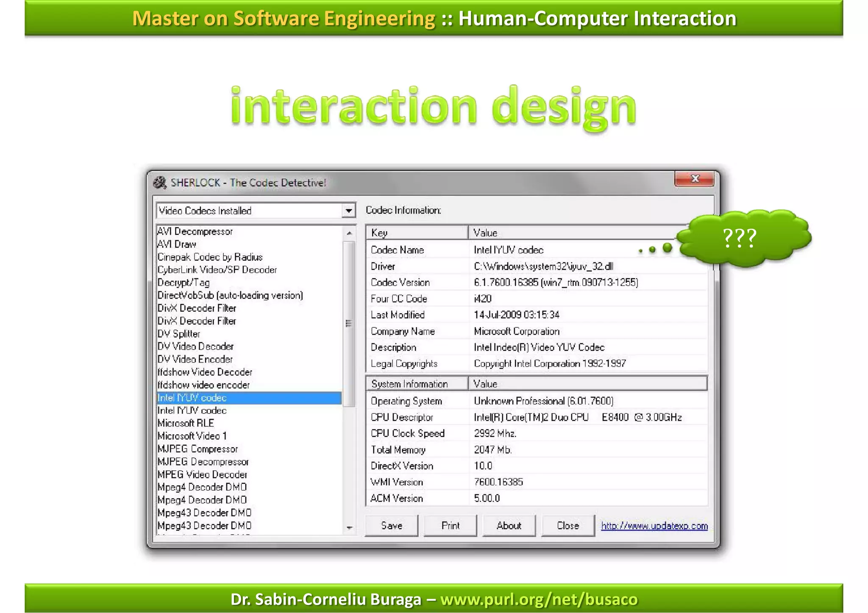Viewport: 868px width, 613px height.
Task: Click the 2047 Mb. value
Action: (493, 449)
